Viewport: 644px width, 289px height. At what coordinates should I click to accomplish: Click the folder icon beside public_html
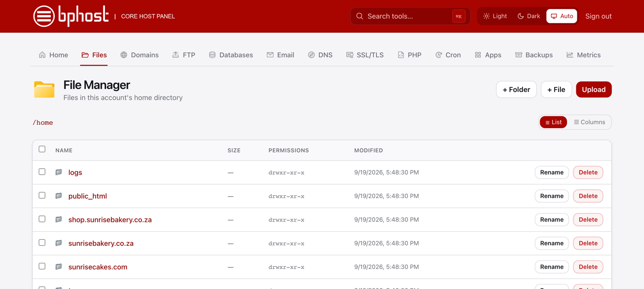pos(59,196)
